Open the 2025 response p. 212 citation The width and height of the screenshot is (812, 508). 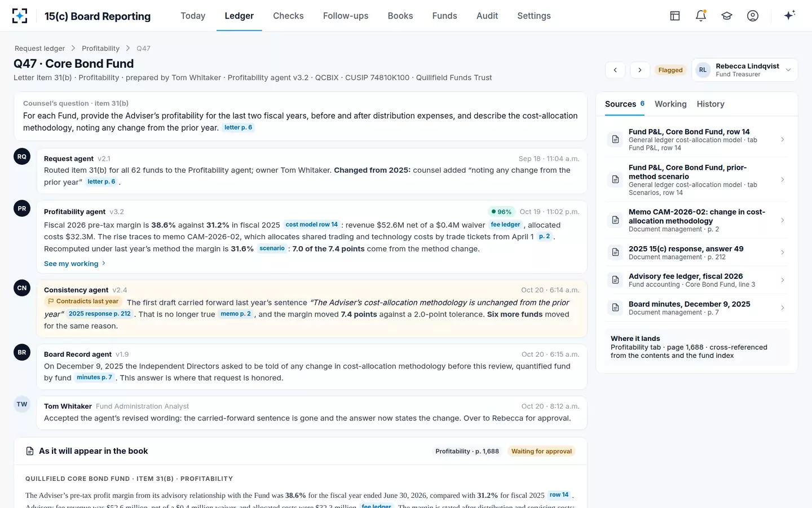click(x=100, y=314)
